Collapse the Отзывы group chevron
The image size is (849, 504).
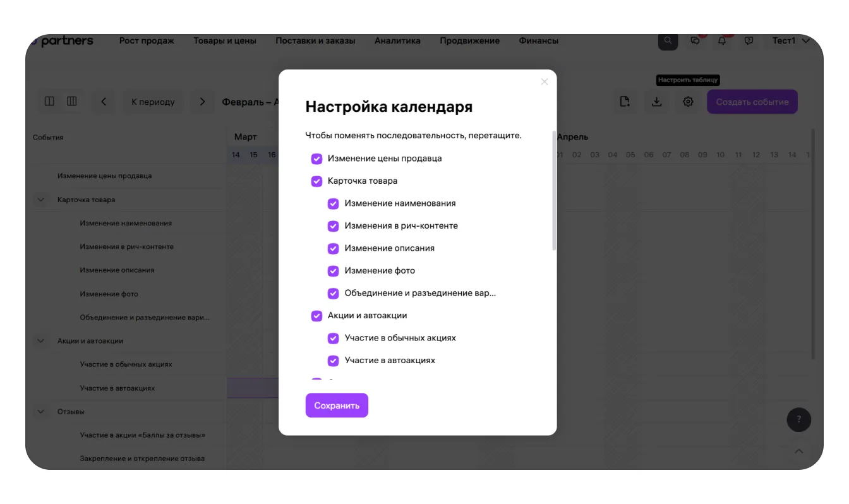[41, 412]
